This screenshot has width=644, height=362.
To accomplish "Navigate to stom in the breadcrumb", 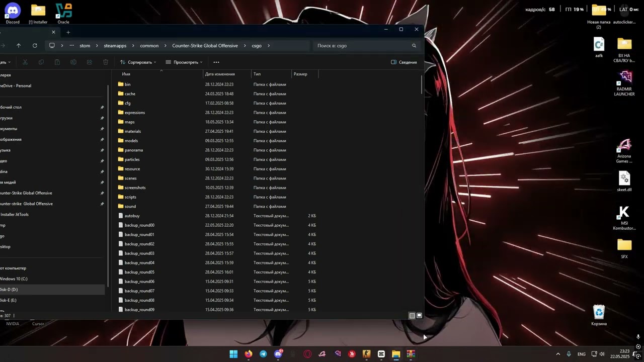I will (85, 46).
